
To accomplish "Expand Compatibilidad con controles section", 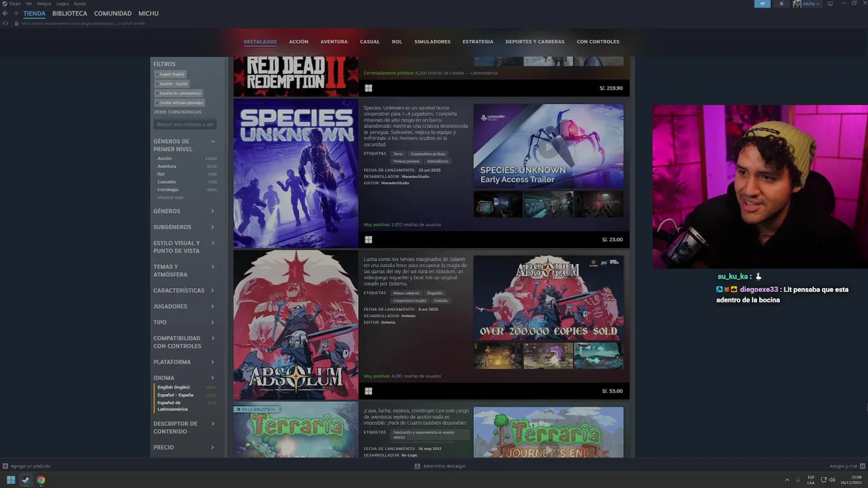I will 184,342.
